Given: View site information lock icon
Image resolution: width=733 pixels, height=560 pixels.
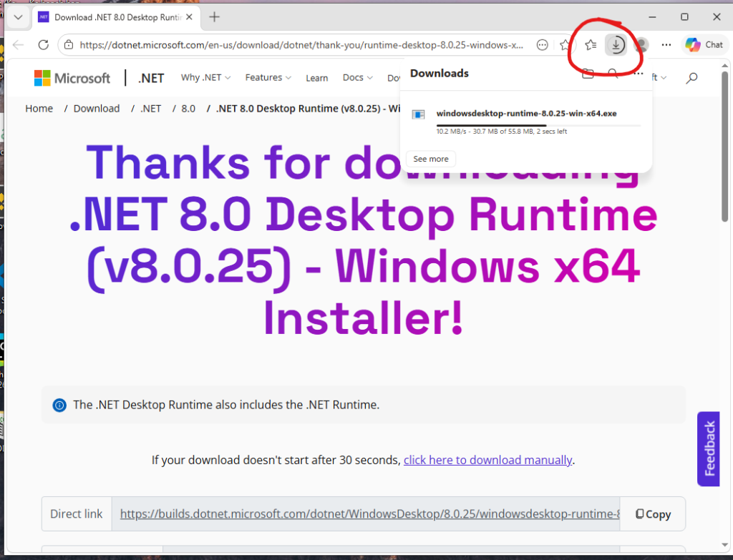Looking at the screenshot, I should 69,45.
